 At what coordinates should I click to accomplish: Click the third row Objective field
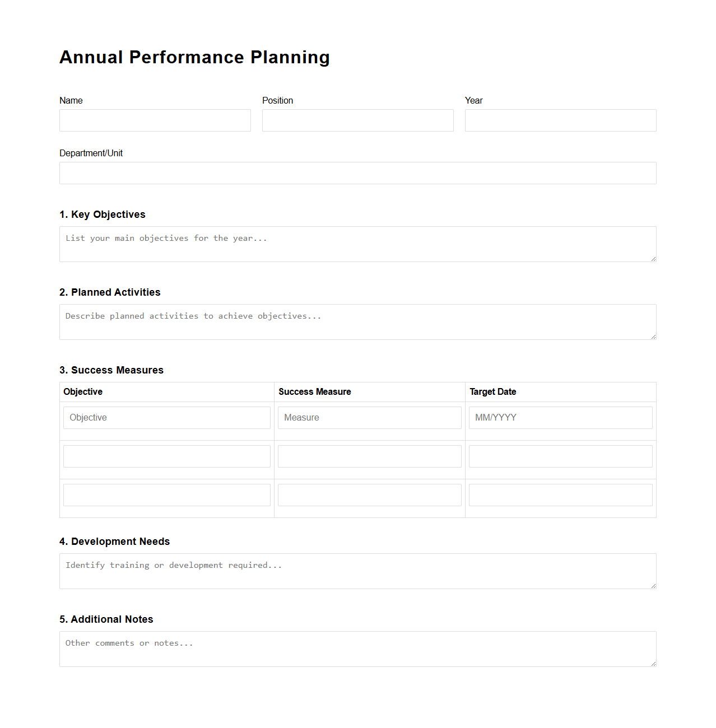click(x=166, y=494)
